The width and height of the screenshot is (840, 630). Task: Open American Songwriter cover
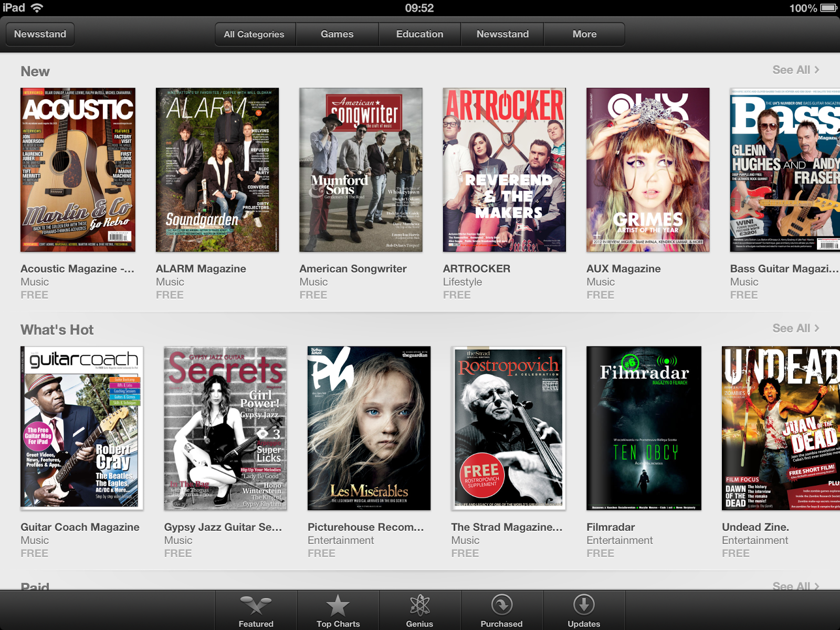(361, 170)
